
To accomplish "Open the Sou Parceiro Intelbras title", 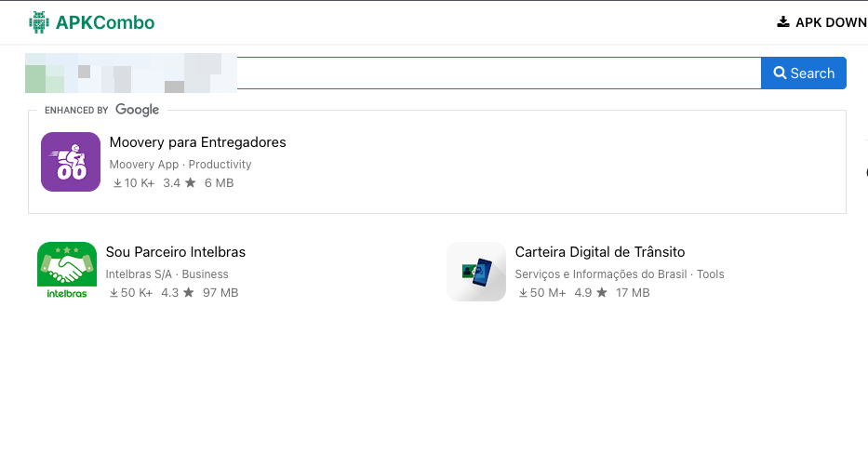I will (176, 252).
